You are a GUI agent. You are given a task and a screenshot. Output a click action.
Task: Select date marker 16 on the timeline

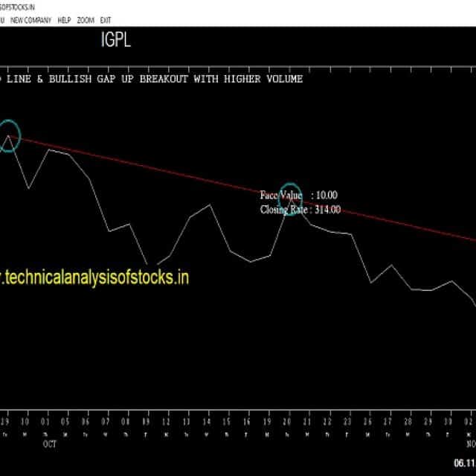point(247,422)
